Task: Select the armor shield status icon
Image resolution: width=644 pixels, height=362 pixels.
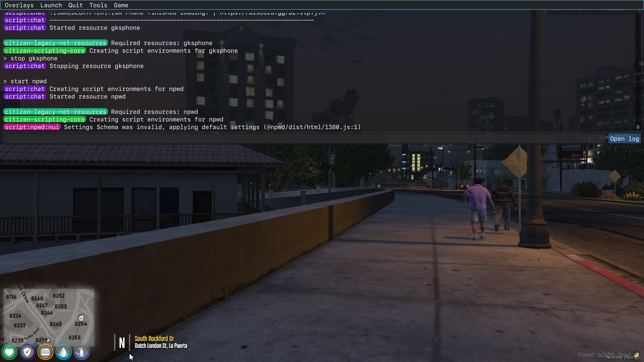Action: click(x=27, y=352)
